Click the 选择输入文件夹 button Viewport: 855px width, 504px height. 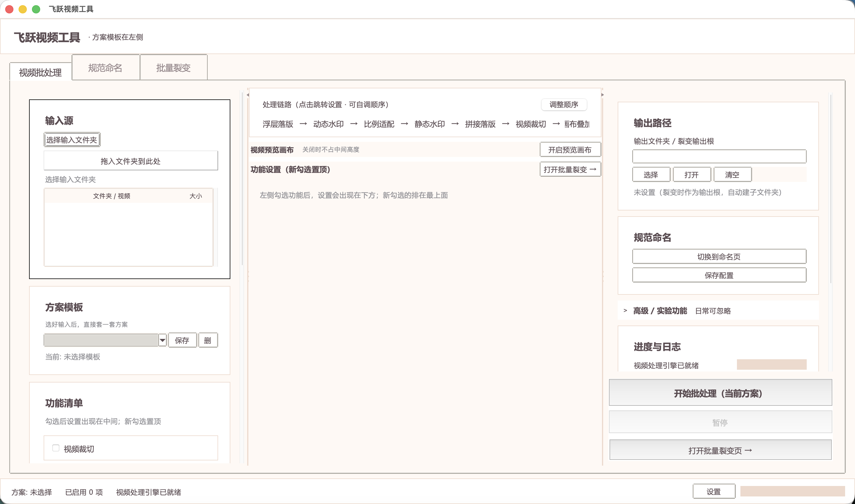click(72, 140)
